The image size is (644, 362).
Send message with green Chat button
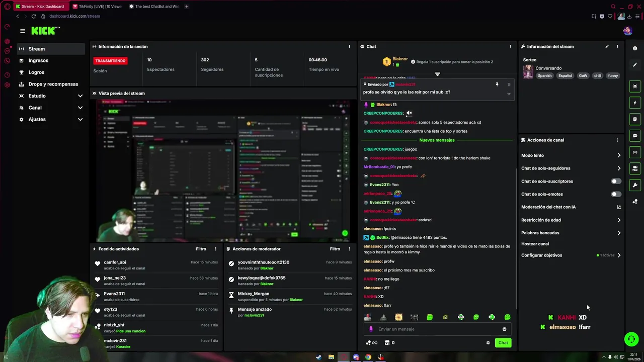pyautogui.click(x=503, y=343)
